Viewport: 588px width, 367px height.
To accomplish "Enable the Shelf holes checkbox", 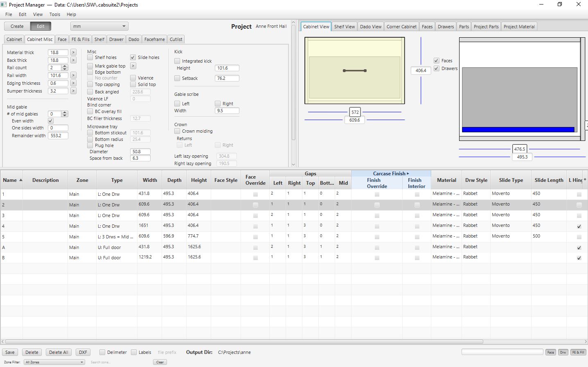I will tap(90, 57).
